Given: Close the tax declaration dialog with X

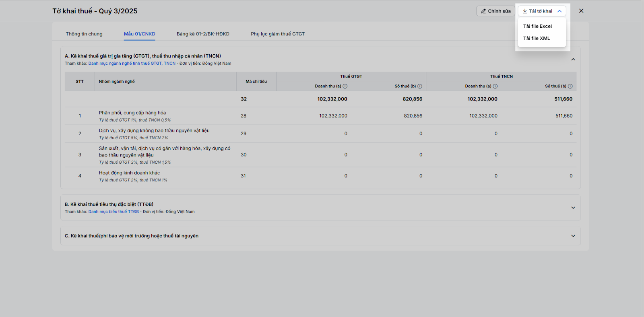Looking at the screenshot, I should 581,11.
